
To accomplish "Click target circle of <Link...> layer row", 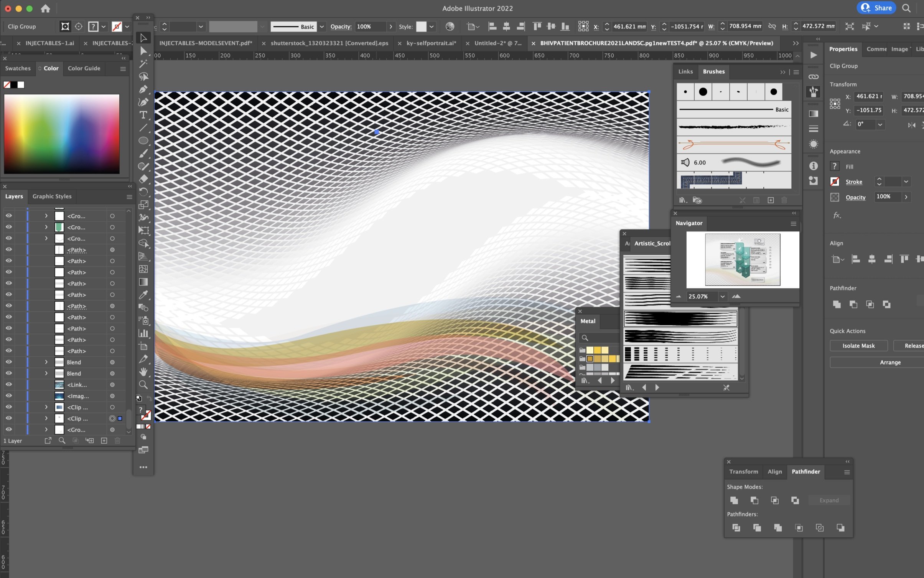I will [x=112, y=385].
